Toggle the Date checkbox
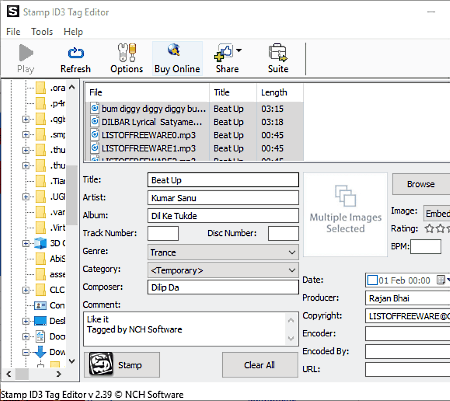Viewport: 450px width, 401px height. (x=372, y=280)
